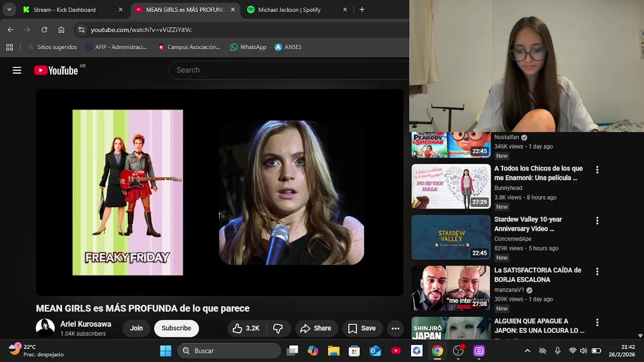This screenshot has height=362, width=644.
Task: Open WhatsApp bookmark
Action: tap(248, 47)
